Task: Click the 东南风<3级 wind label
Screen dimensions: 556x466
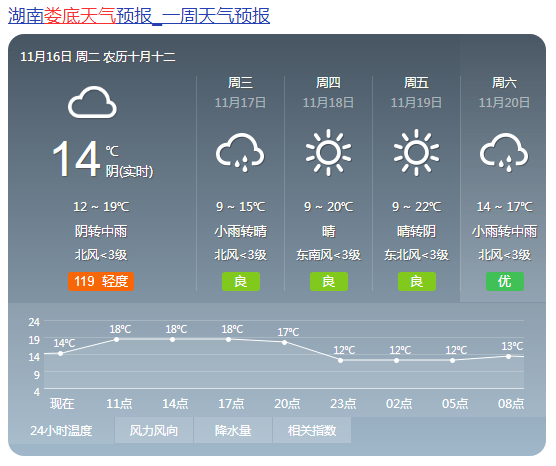Action: pos(328,255)
